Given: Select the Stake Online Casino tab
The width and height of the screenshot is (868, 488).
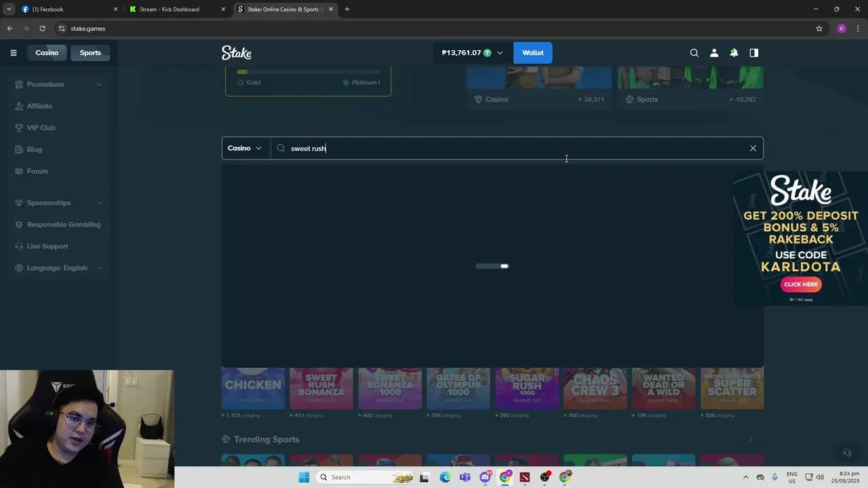Looking at the screenshot, I should (285, 9).
